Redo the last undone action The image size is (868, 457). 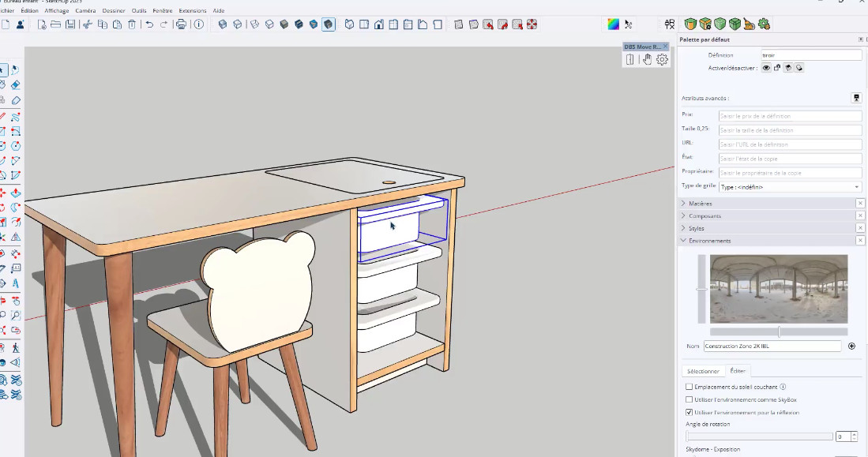tap(163, 24)
